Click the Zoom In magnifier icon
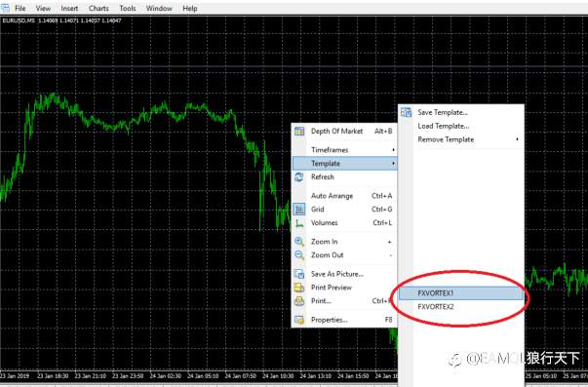588x387 pixels. pyautogui.click(x=299, y=242)
